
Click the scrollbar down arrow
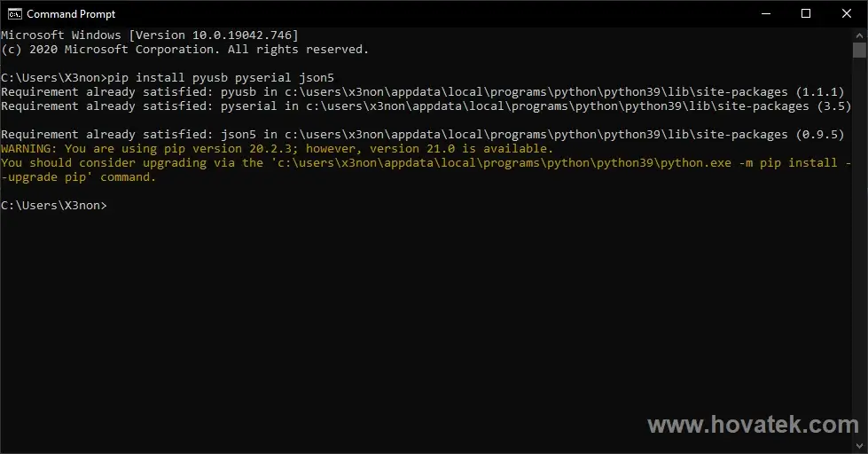[860, 446]
